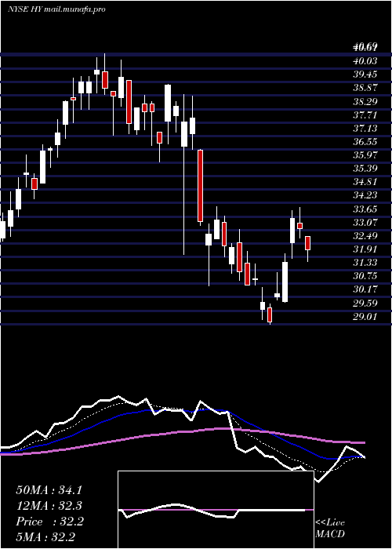Click the 40.03 price axis label

[365, 61]
